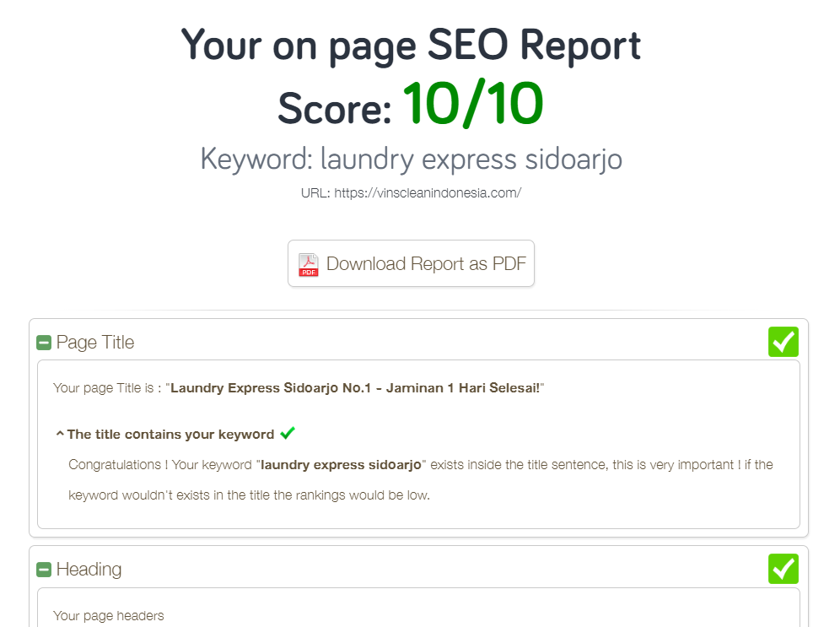The height and width of the screenshot is (627, 840).
Task: Click the Download Report as PDF button
Action: tap(411, 263)
